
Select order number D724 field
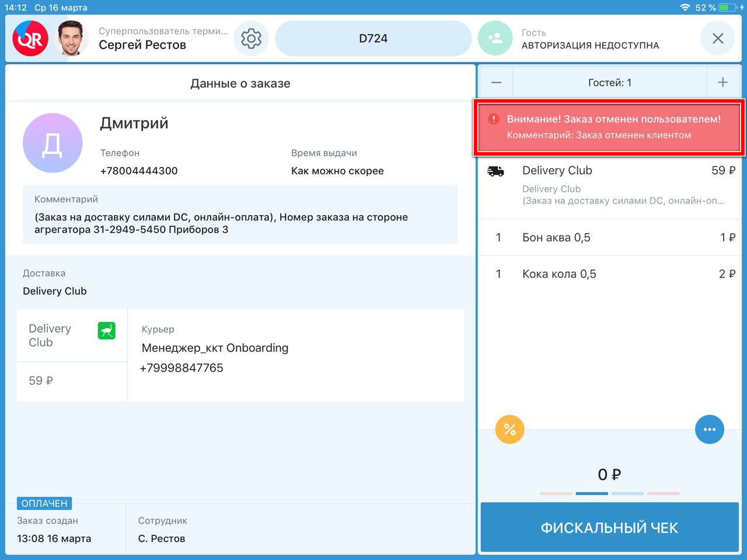click(373, 38)
